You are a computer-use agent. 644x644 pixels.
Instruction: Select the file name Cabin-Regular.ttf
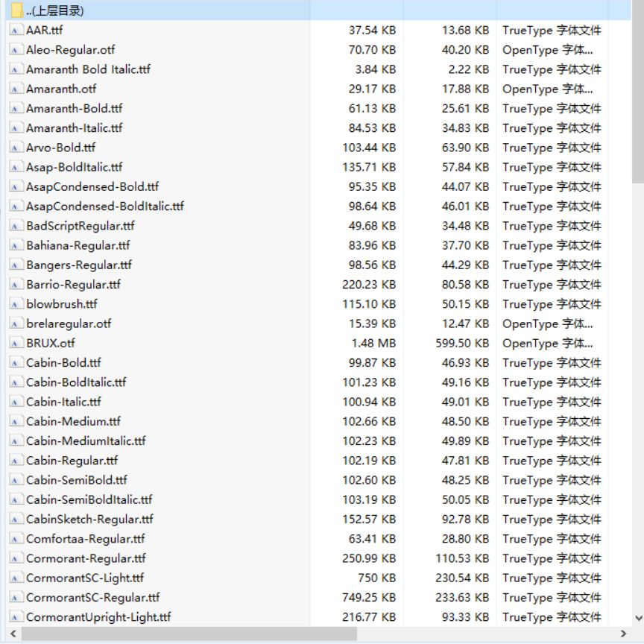pyautogui.click(x=72, y=461)
